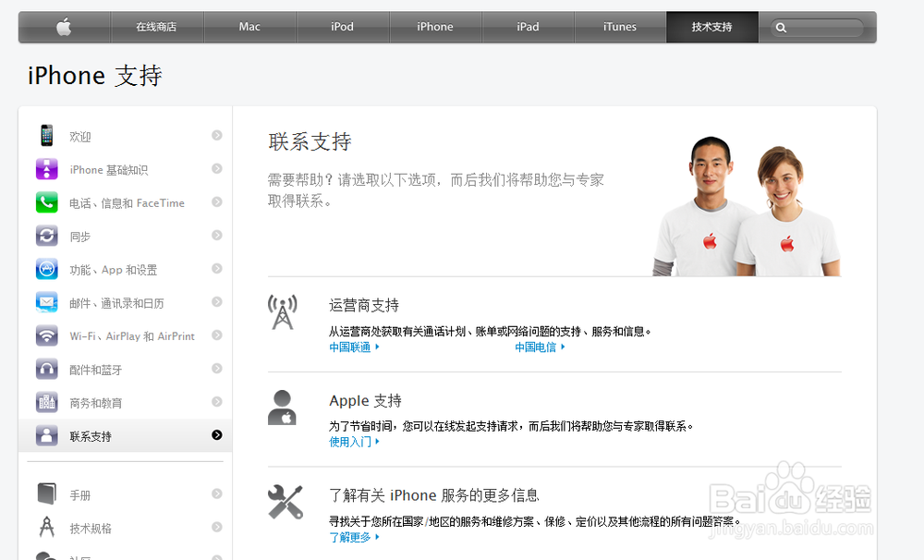Select iPhone 基础知识 in the sidebar
This screenshot has width=924, height=560.
tap(108, 170)
